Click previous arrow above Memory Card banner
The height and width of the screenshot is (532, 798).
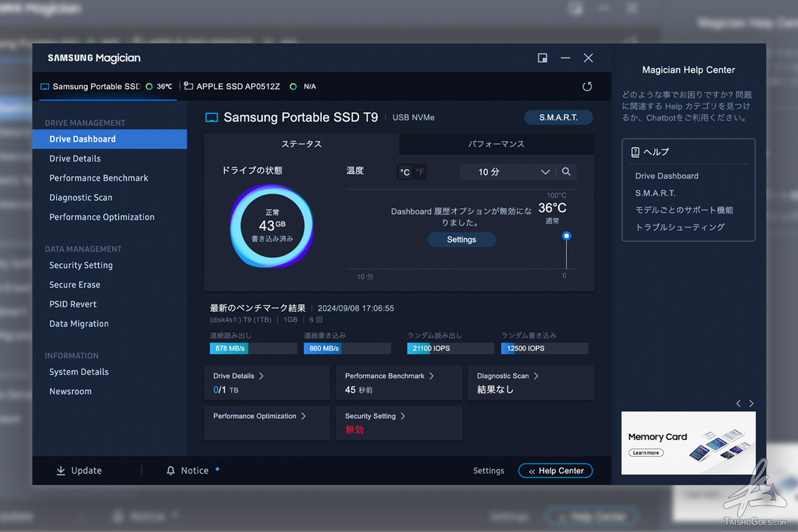738,404
